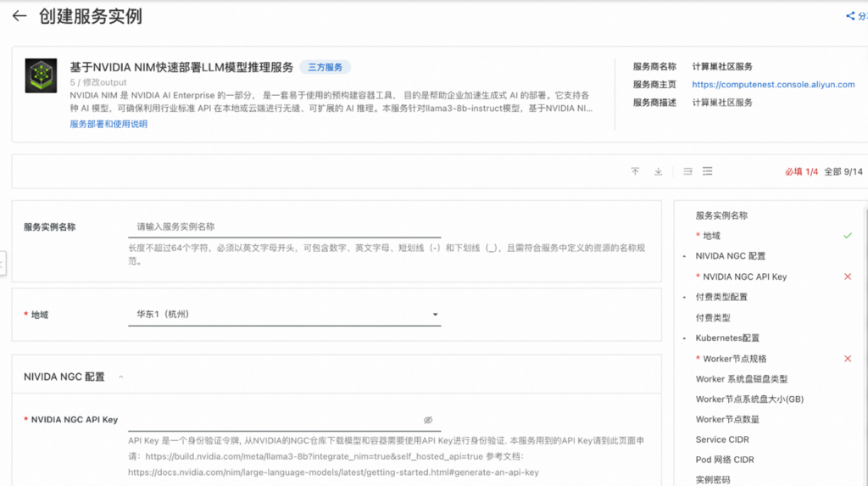Click the jump-to-bottom arrow icon in toolbar
868x486 pixels.
click(x=658, y=171)
